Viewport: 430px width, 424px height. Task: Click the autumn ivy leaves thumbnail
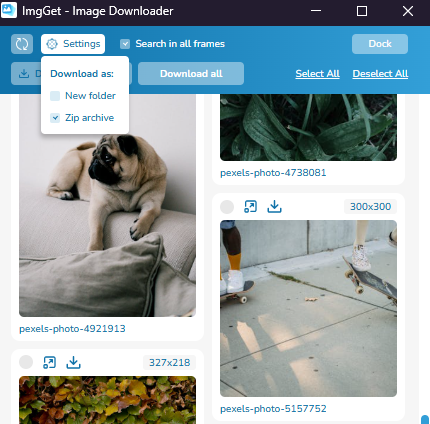[107, 400]
